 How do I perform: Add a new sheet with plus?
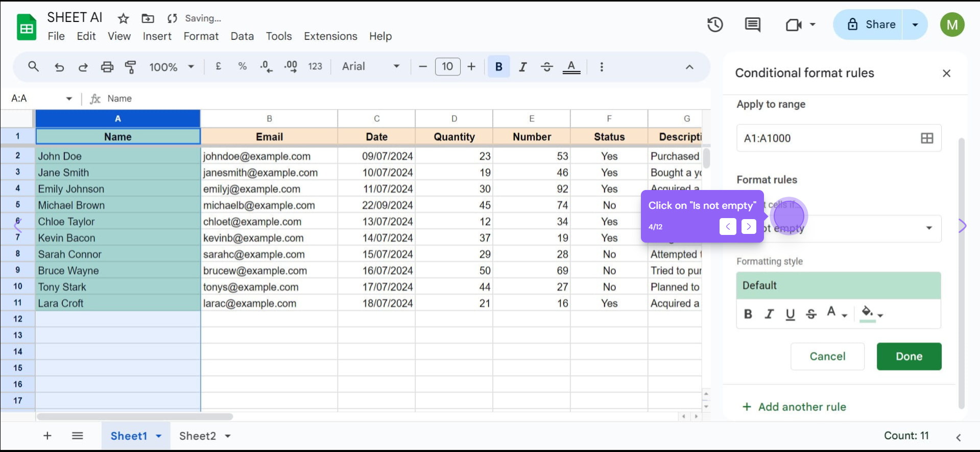point(47,436)
